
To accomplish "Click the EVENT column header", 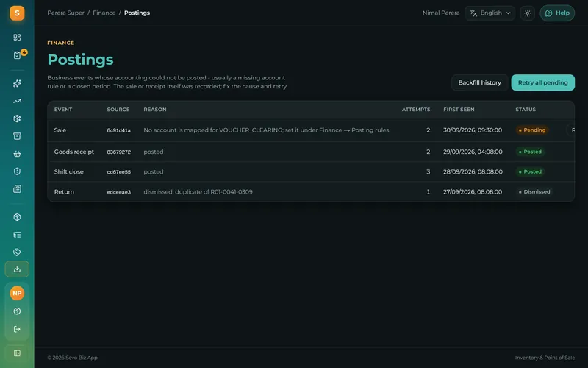I will point(63,109).
